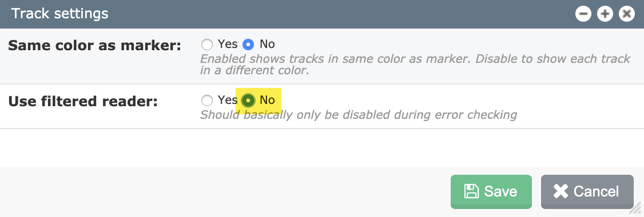
Task: Click the "Use filtered reader:" field label
Action: tap(83, 101)
